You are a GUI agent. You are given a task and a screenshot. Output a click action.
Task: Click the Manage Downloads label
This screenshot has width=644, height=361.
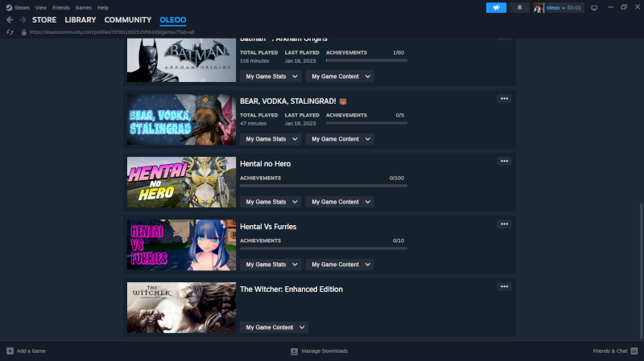[x=324, y=351]
